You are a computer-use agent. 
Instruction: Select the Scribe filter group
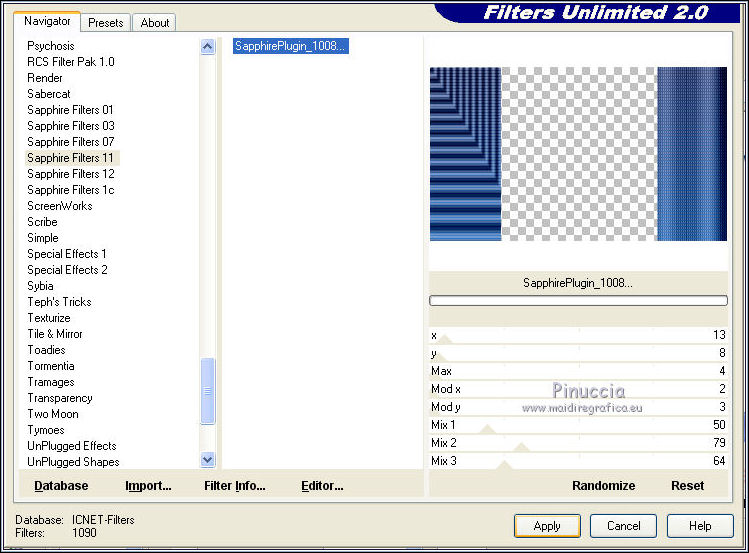(42, 222)
